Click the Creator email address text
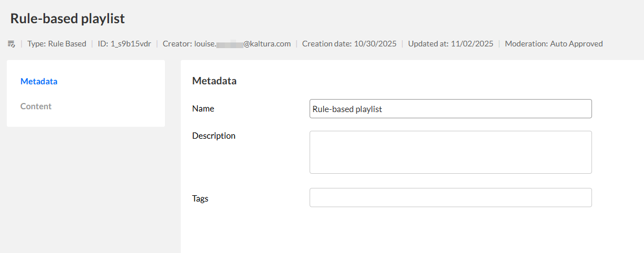 coord(227,44)
